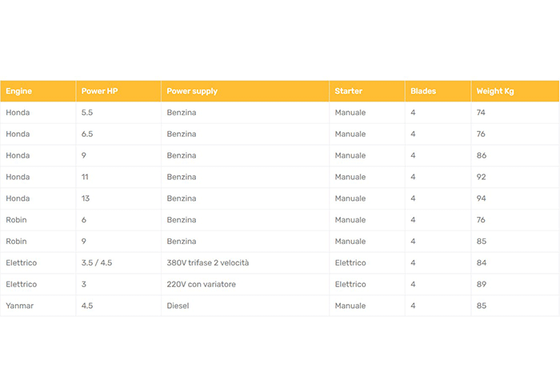Select the 11 HP power cell
This screenshot has height=392, width=560.
click(118, 177)
